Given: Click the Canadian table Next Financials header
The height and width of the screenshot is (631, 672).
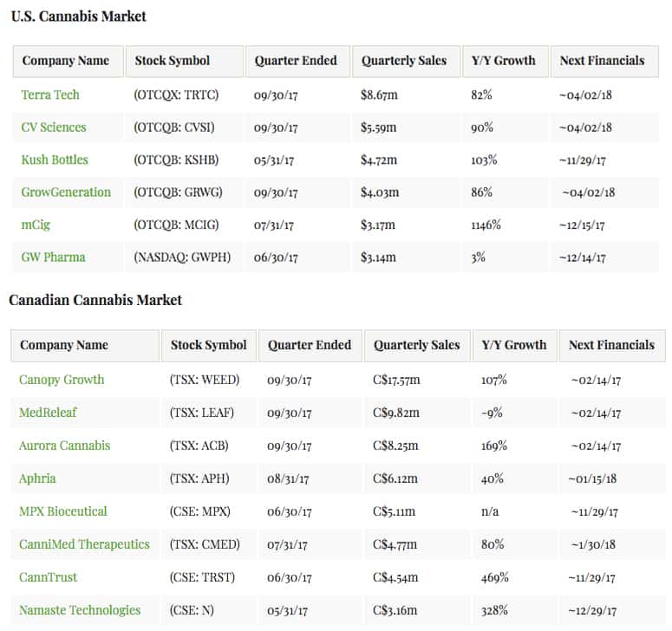Looking at the screenshot, I should [611, 345].
